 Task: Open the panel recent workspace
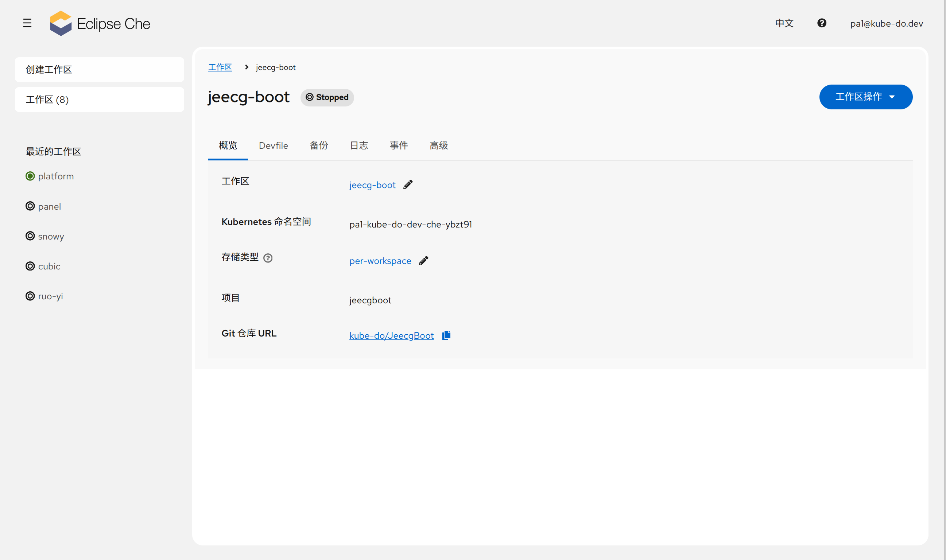pyautogui.click(x=50, y=206)
